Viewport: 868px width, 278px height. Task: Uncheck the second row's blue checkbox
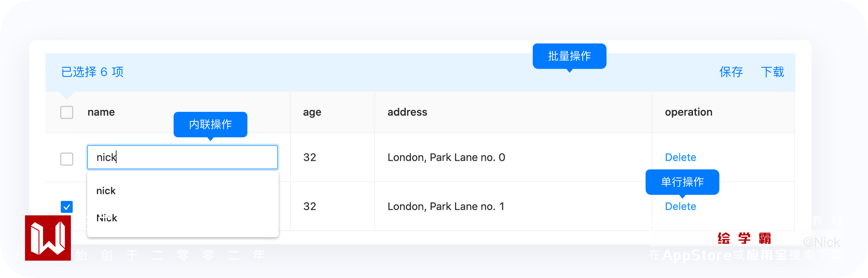coord(67,207)
